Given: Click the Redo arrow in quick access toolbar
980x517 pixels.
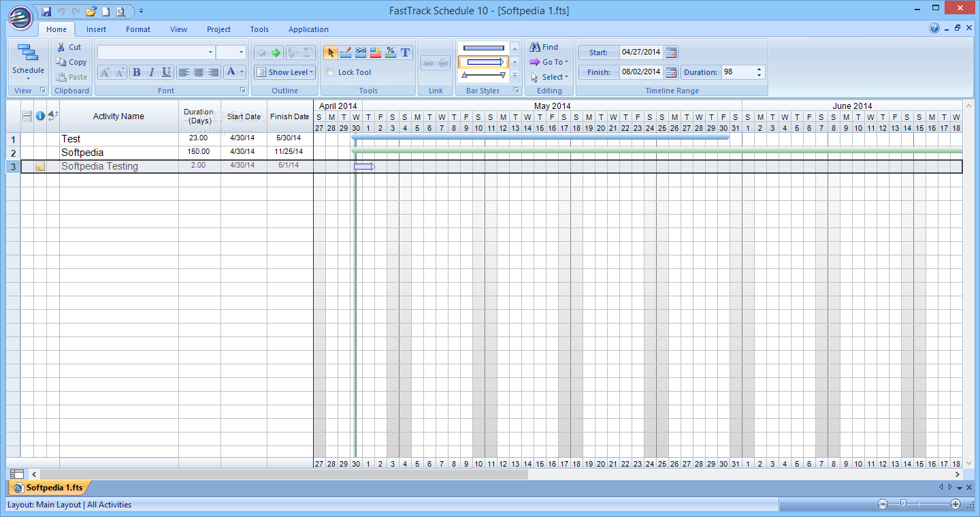Looking at the screenshot, I should tap(76, 12).
